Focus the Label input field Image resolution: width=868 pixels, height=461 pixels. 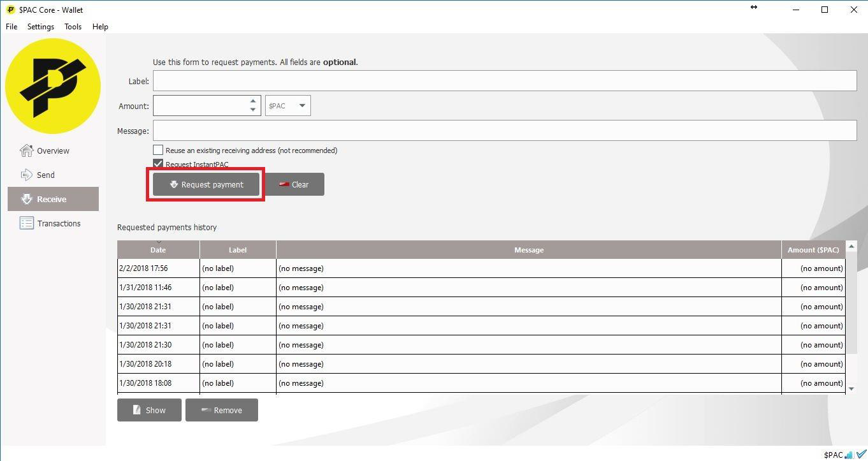point(505,81)
